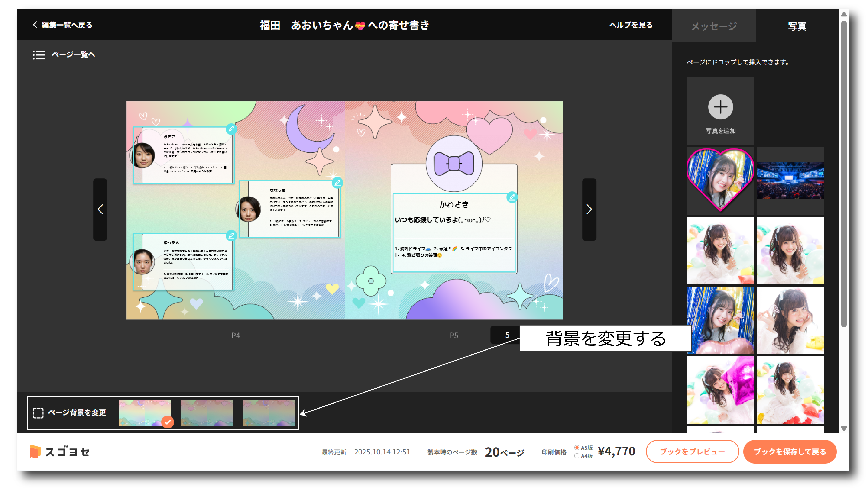Click ブックを保存して戻る button
Image resolution: width=868 pixels, height=491 pixels.
[x=790, y=452]
